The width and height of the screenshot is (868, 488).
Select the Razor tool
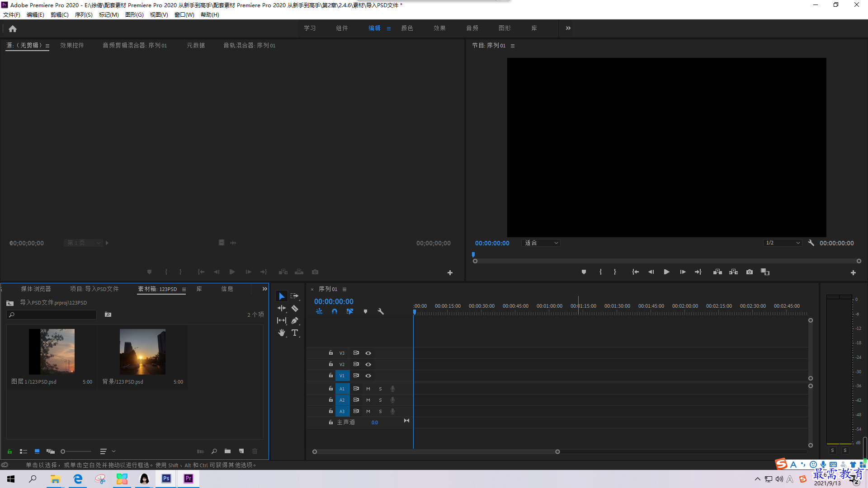[x=295, y=308]
